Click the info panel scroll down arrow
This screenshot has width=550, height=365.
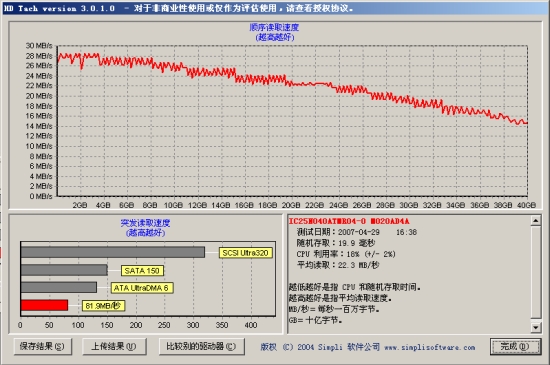pyautogui.click(x=536, y=327)
